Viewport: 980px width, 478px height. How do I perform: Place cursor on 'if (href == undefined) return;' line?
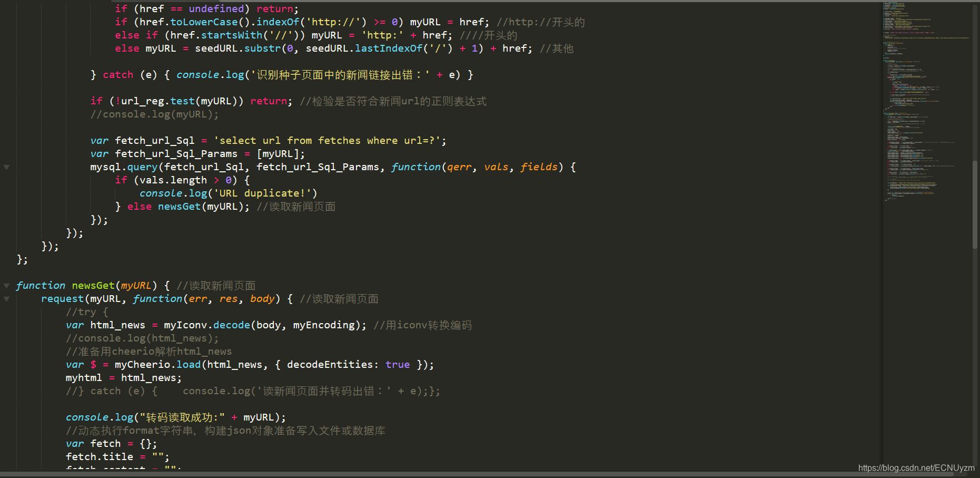pyautogui.click(x=207, y=9)
